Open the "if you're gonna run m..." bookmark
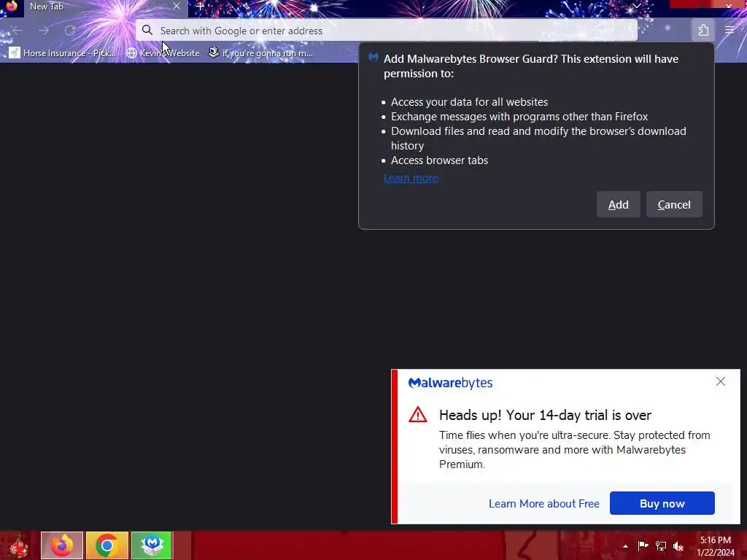The width and height of the screenshot is (747, 560). (261, 52)
